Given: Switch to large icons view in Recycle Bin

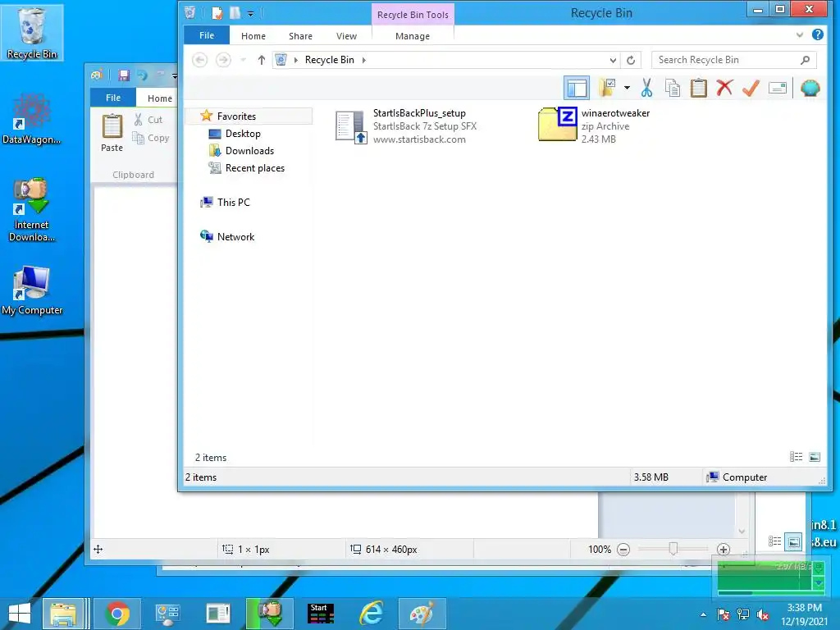Looking at the screenshot, I should (815, 456).
